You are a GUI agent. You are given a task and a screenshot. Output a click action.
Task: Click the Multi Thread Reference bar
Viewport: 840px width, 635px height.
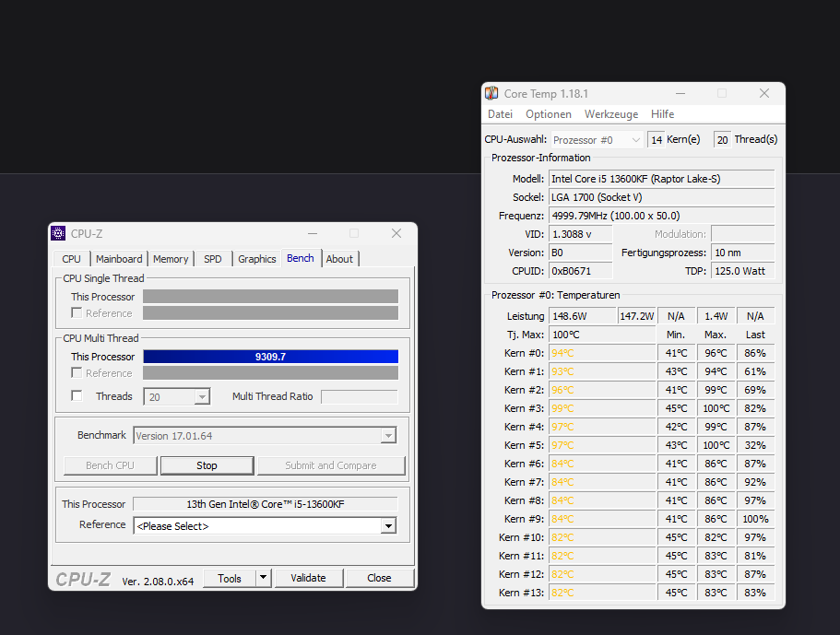[270, 372]
